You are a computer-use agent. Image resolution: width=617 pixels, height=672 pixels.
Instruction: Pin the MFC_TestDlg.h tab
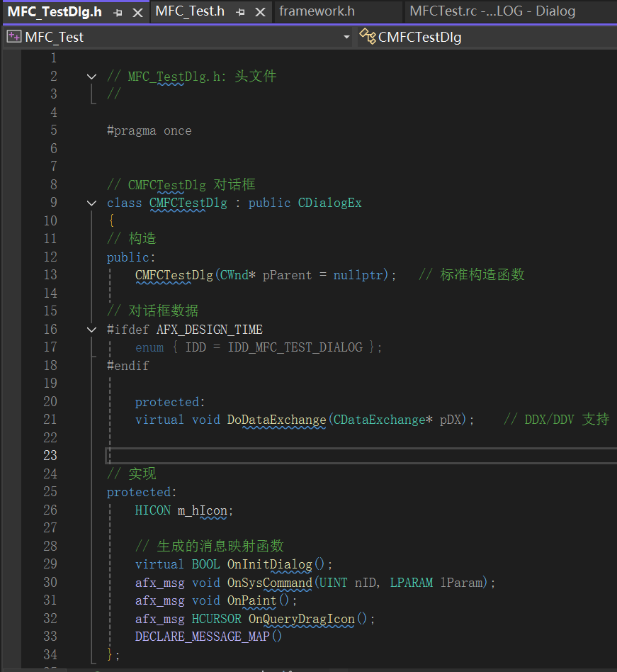click(118, 12)
